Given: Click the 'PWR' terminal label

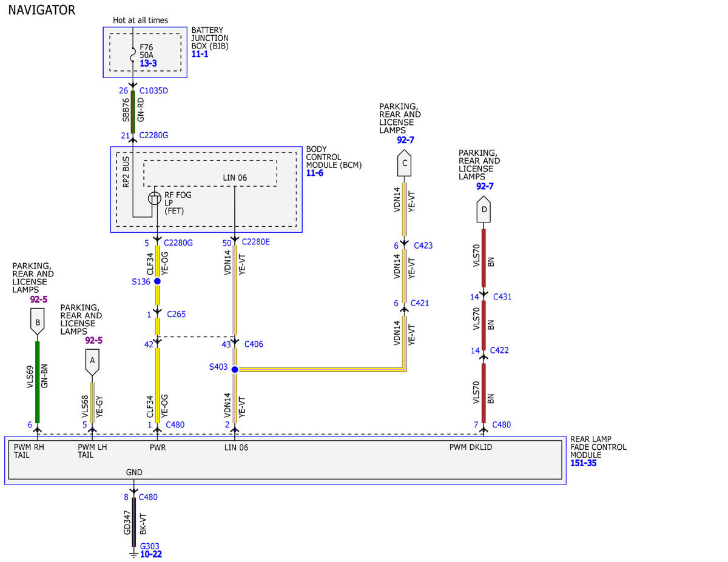Looking at the screenshot, I should pos(158,447).
